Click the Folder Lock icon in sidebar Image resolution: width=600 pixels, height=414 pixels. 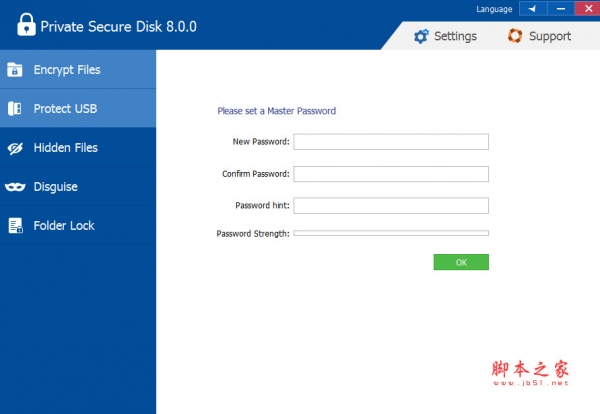[x=15, y=226]
